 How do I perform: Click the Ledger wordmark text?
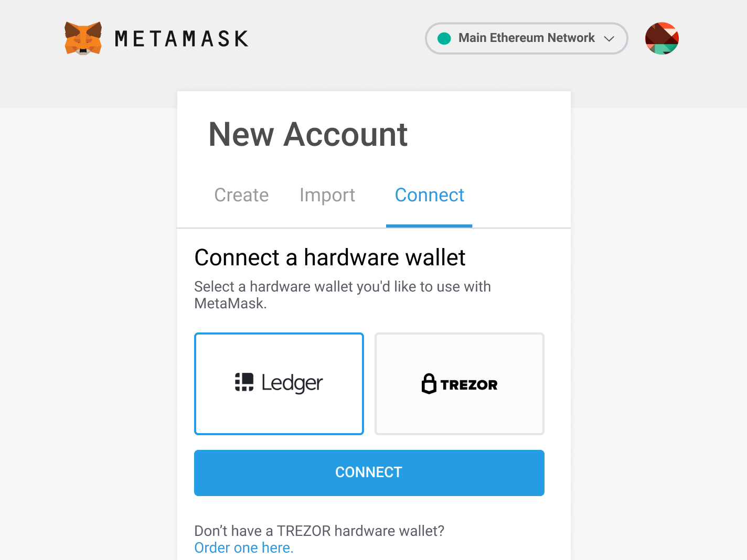tap(292, 383)
